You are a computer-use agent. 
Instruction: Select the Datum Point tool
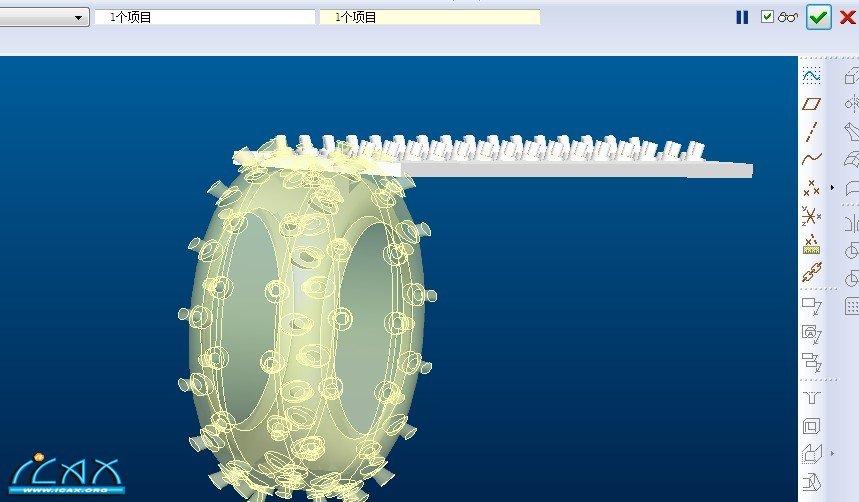coord(811,188)
